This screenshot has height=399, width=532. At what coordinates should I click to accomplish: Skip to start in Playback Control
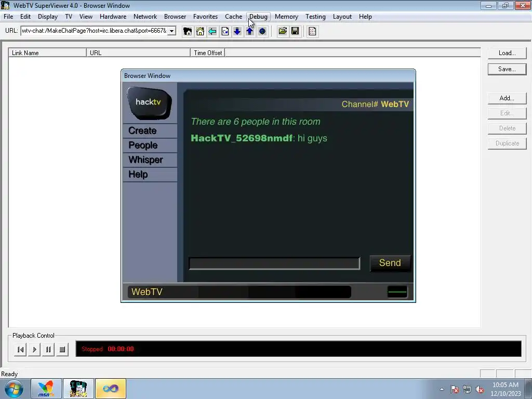[x=20, y=350]
